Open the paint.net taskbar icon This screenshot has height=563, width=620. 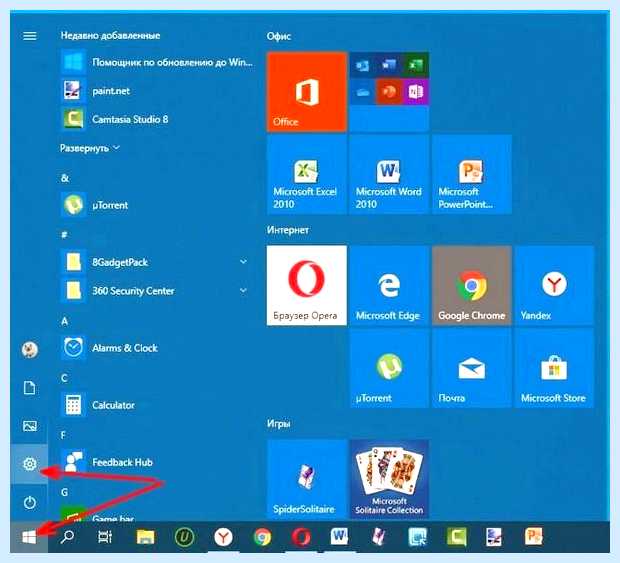tap(494, 537)
